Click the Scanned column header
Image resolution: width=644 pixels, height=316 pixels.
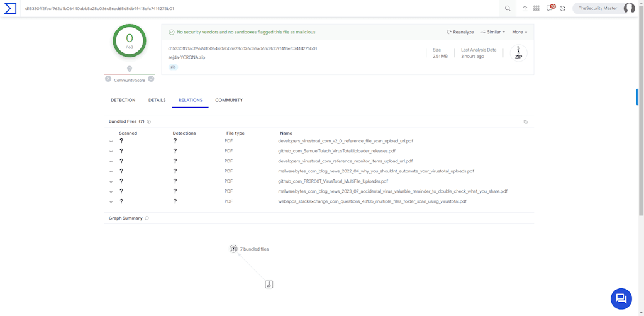coord(128,133)
